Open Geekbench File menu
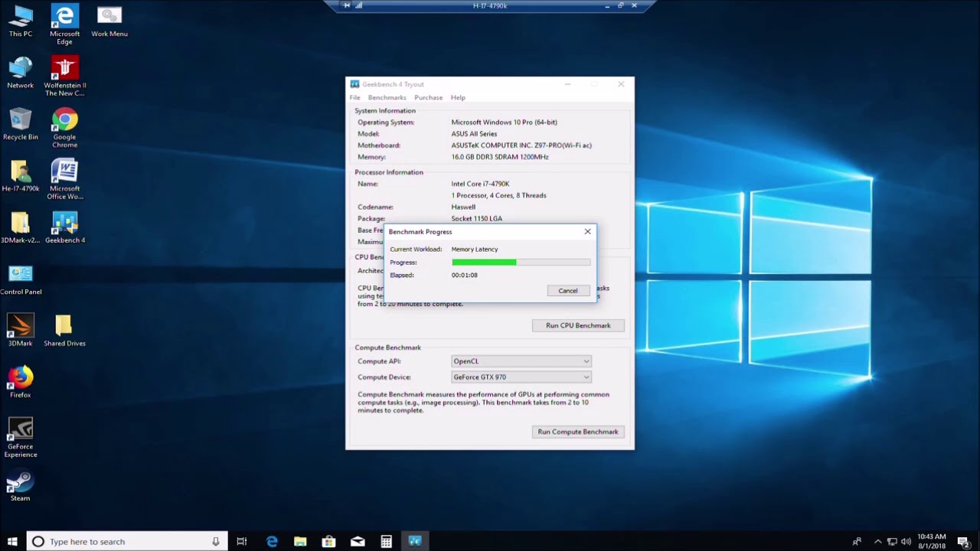Screen dimensions: 980x551 point(355,97)
